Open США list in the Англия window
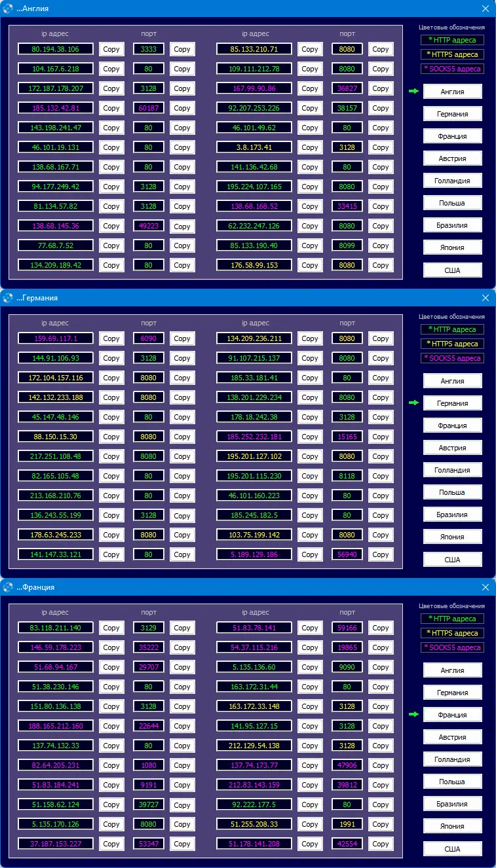Viewport: 496px width, 868px height. (x=453, y=270)
